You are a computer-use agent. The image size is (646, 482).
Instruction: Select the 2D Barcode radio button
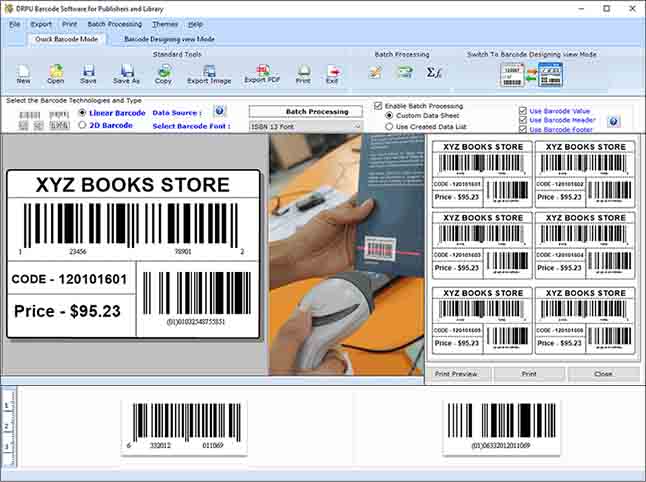[82, 125]
